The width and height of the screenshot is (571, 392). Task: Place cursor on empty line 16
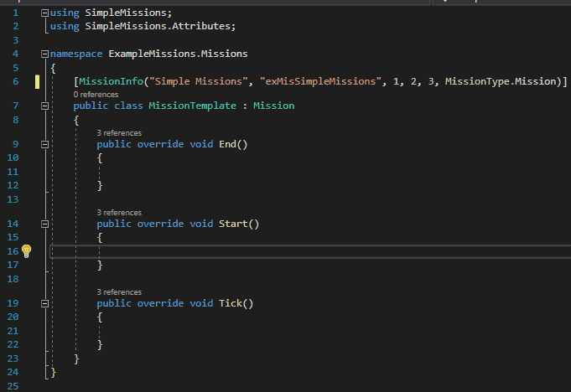pos(309,251)
